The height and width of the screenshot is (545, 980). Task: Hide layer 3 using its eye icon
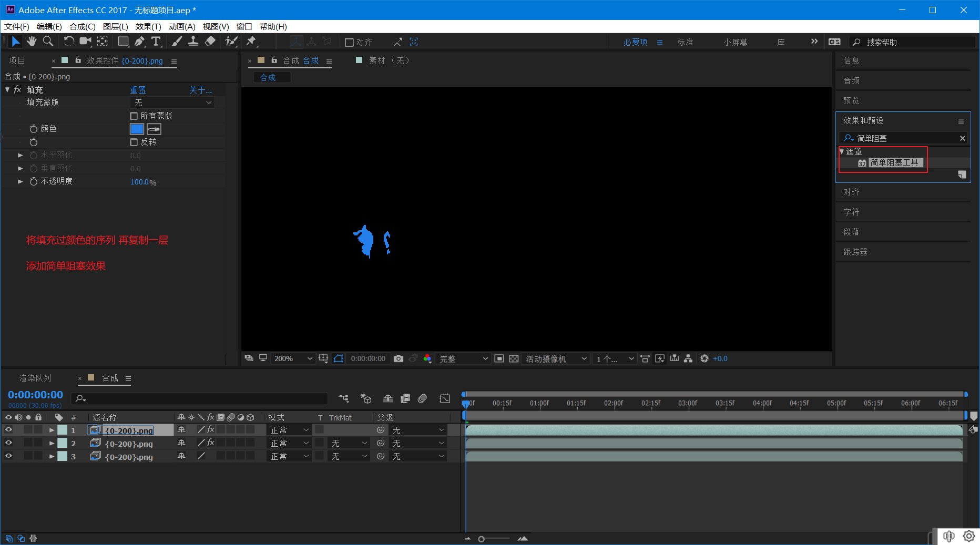click(8, 456)
